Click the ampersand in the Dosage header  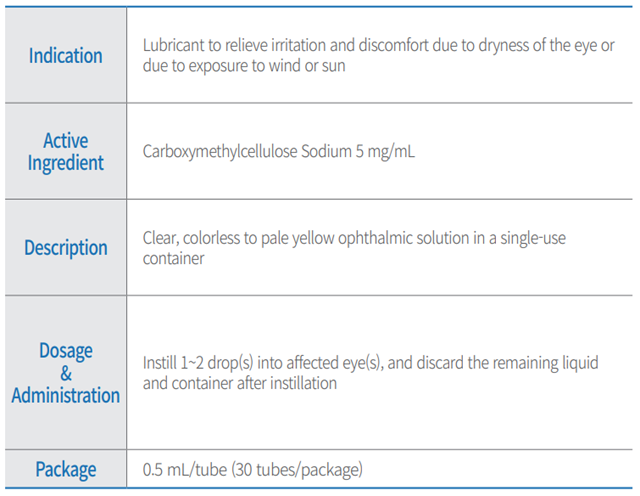coord(66,373)
